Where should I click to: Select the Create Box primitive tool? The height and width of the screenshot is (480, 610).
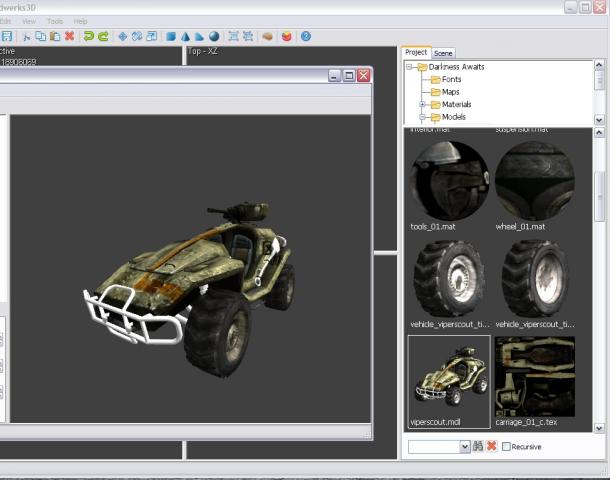pos(171,36)
